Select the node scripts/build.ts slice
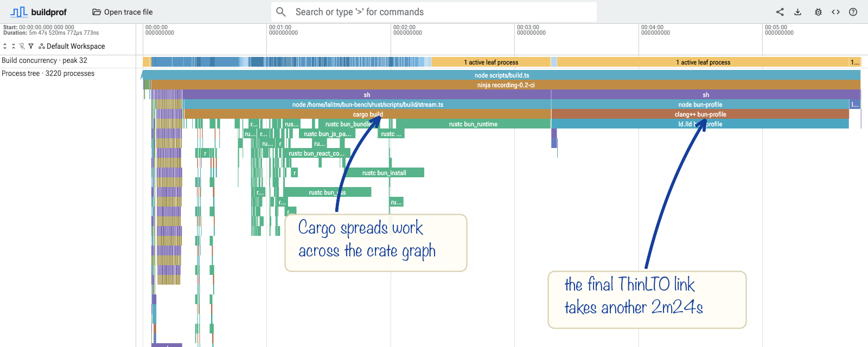868x347 pixels. 501,75
